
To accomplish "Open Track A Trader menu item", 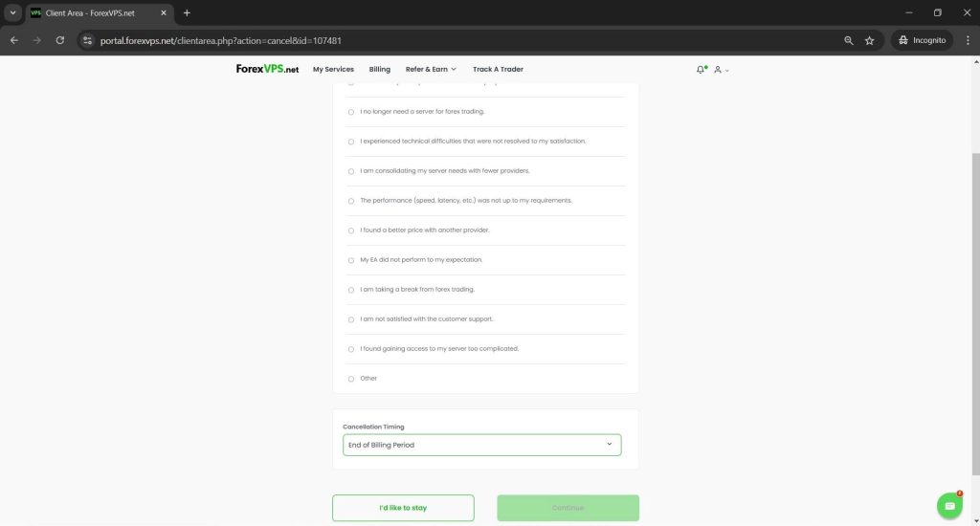I will (498, 70).
